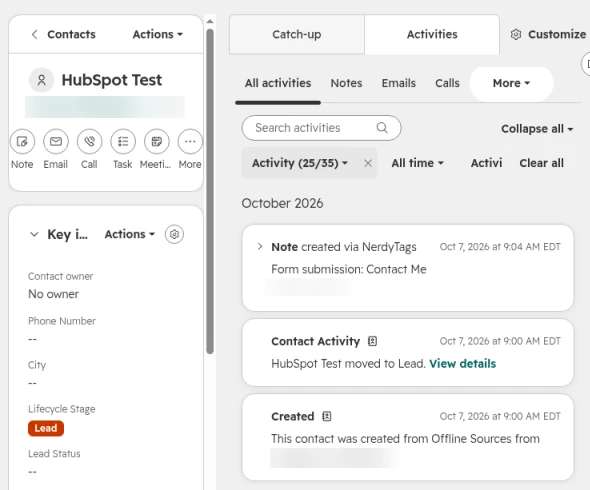Click the City label
Viewport: 590px width, 490px height.
37,365
